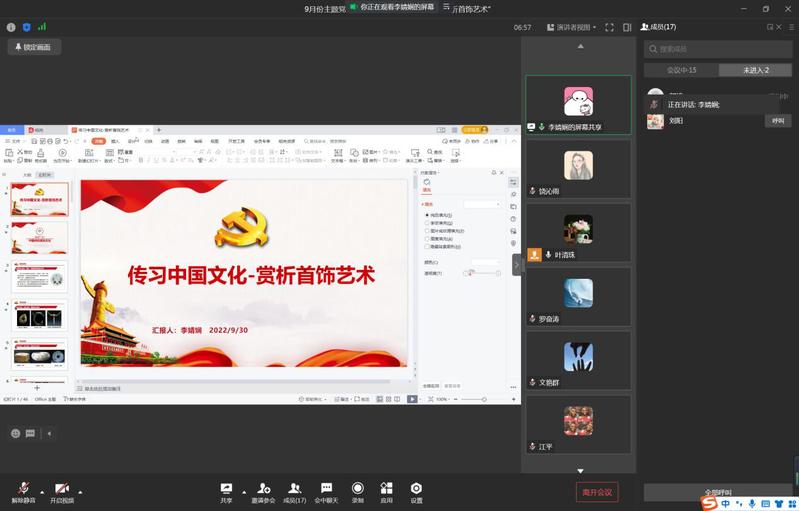This screenshot has width=799, height=511.
Task: Click the 锁定画面 pin screen button
Action: (34, 47)
